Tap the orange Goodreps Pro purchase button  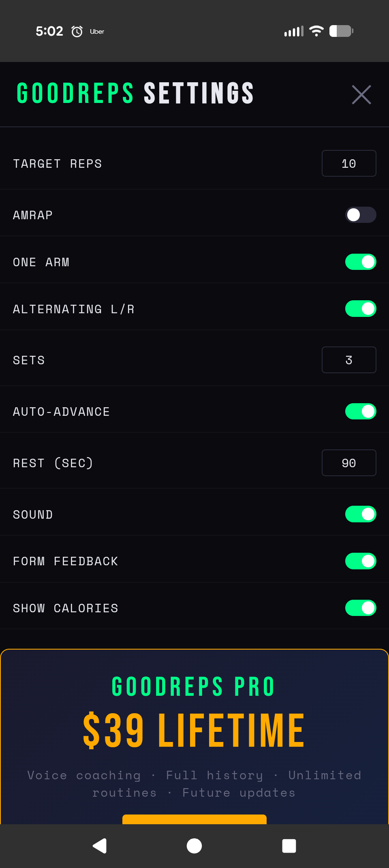[194, 819]
